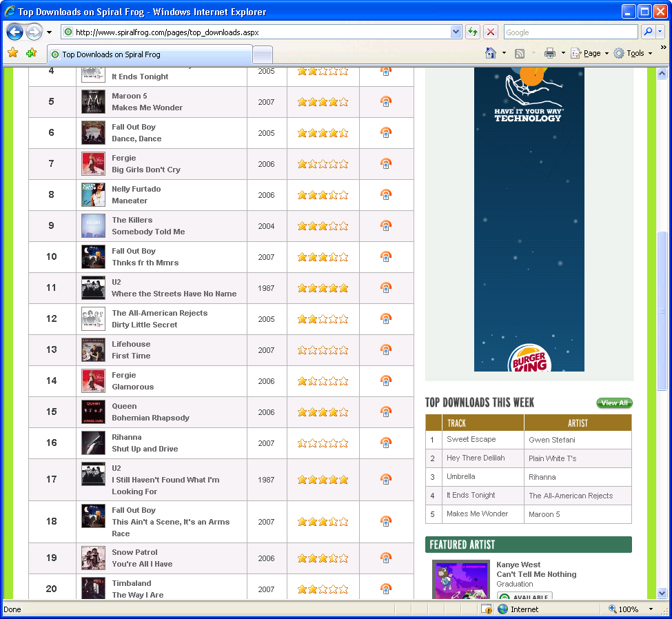Viewport: 672px width, 619px height.
Task: Open Somebody Told Me song link
Action: coord(148,232)
